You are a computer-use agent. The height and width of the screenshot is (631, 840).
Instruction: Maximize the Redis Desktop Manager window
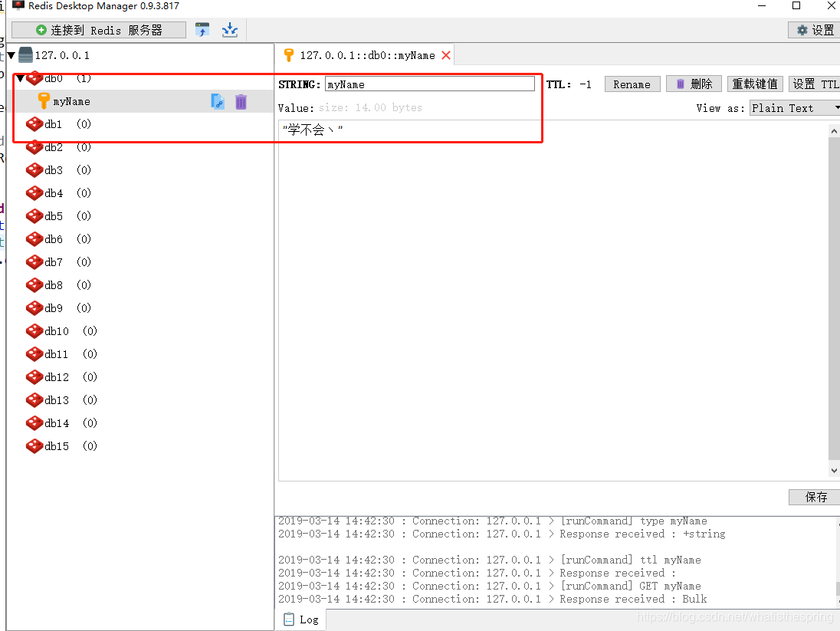click(796, 6)
